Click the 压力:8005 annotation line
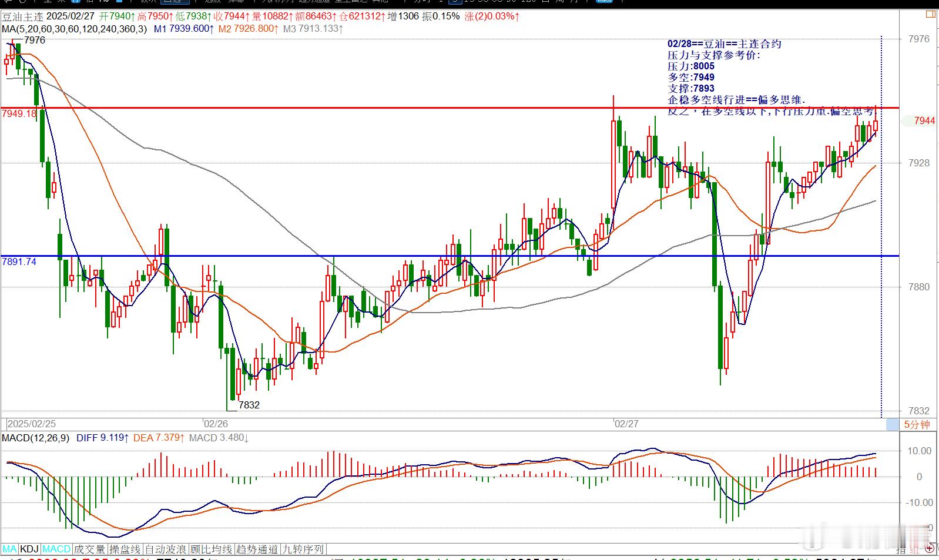 (691, 66)
